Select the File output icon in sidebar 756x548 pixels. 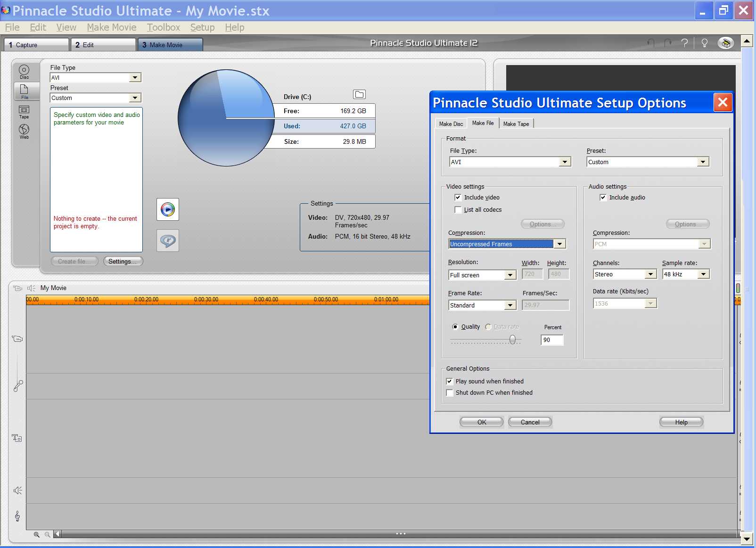click(x=25, y=91)
